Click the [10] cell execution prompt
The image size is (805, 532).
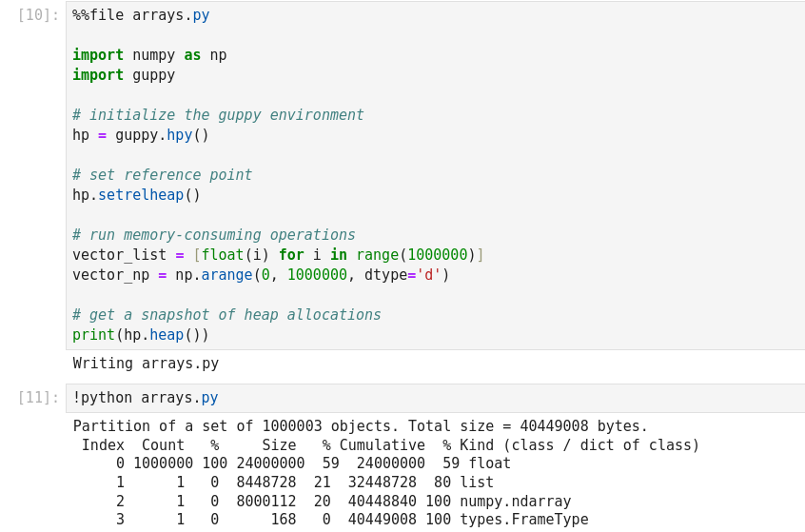coord(38,15)
